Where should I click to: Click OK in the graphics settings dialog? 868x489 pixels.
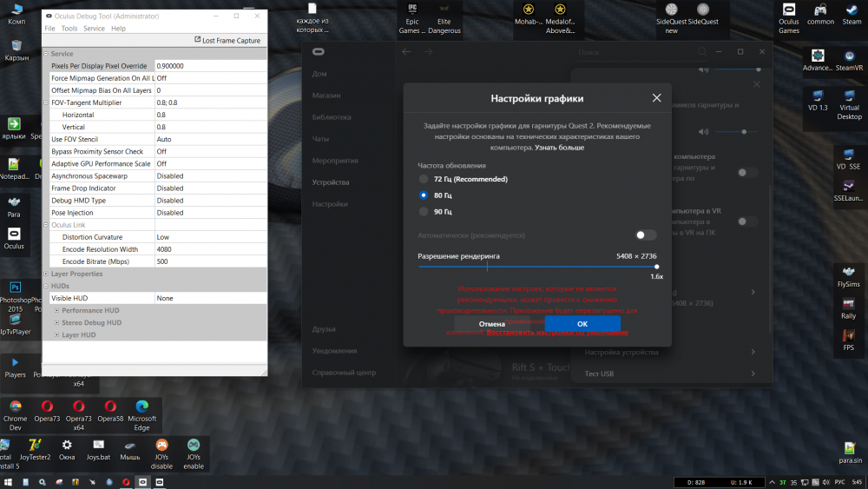click(x=582, y=324)
